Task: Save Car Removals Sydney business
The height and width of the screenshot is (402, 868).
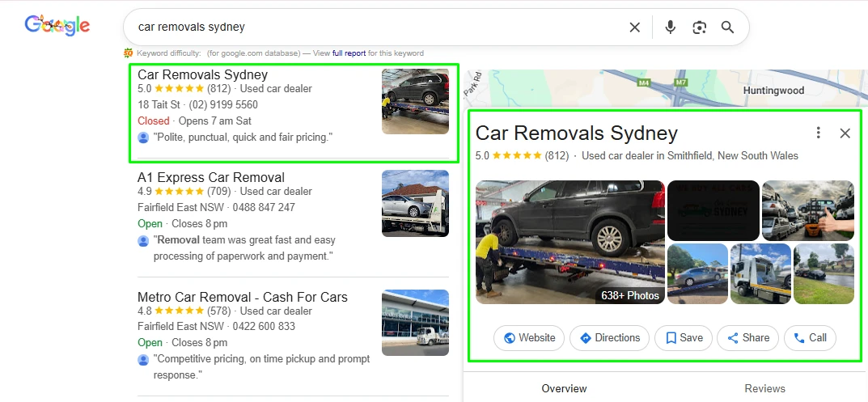Action: (684, 338)
